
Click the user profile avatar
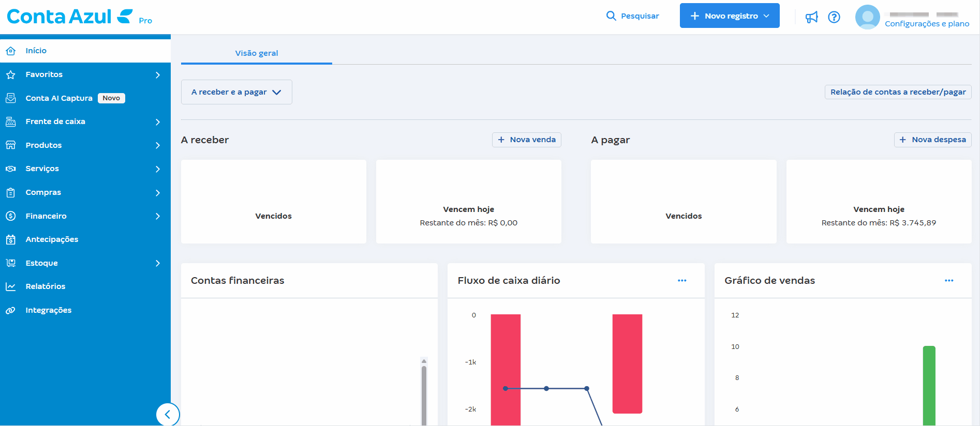[x=867, y=17]
